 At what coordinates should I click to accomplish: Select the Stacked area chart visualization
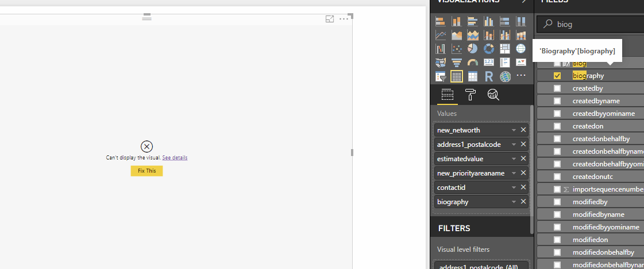tap(472, 35)
